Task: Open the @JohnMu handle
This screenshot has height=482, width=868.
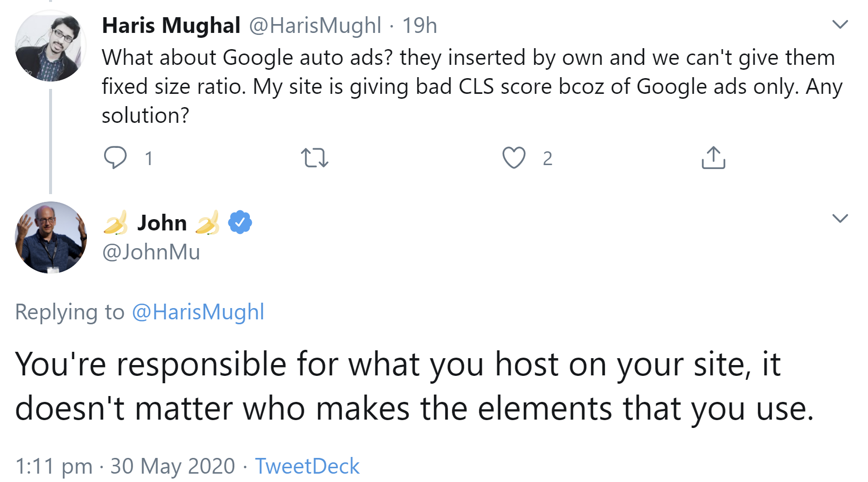Action: (x=151, y=252)
